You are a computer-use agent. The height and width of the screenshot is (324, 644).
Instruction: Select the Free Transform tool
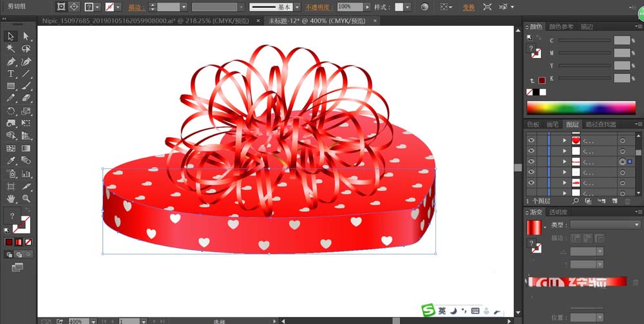coord(26,123)
